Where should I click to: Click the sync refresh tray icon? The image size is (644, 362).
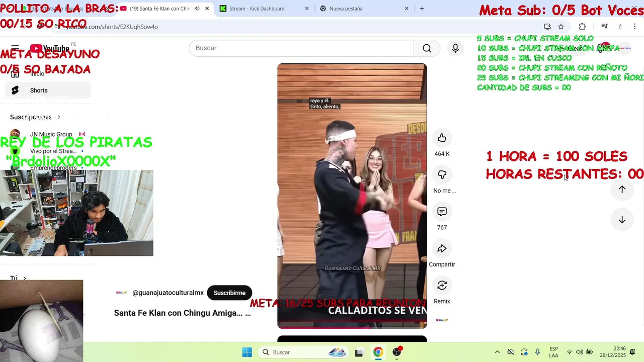524,352
